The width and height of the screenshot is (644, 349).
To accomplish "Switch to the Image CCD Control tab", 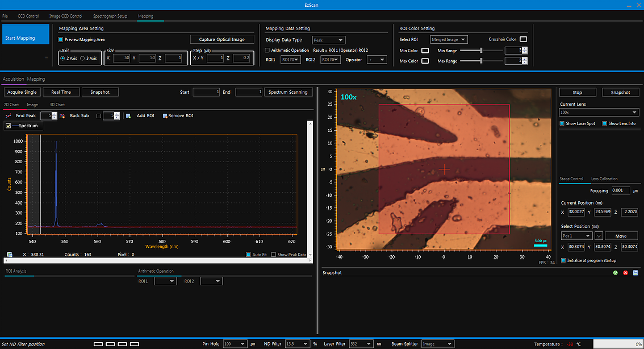I will pyautogui.click(x=66, y=16).
